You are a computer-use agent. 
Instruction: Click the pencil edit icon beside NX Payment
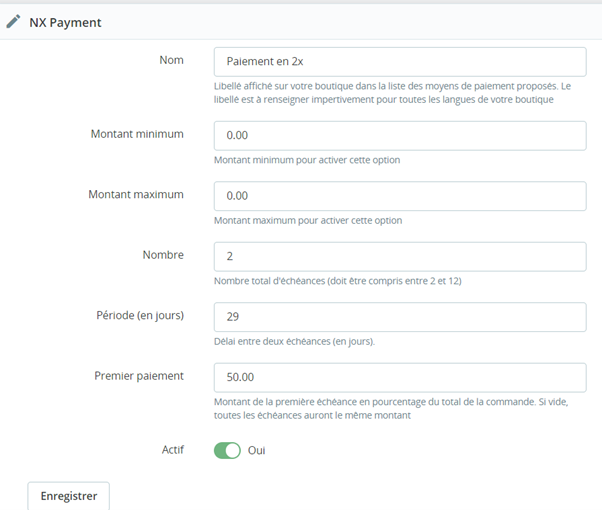(13, 21)
